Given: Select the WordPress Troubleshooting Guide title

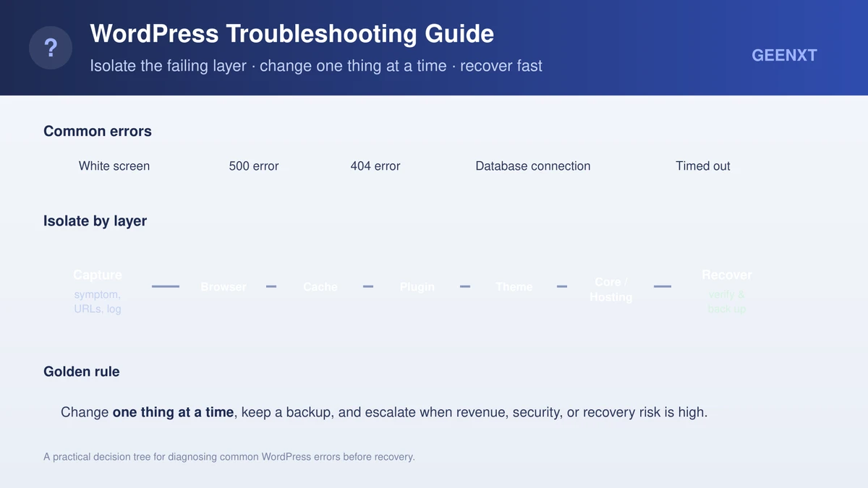Looking at the screenshot, I should point(292,34).
